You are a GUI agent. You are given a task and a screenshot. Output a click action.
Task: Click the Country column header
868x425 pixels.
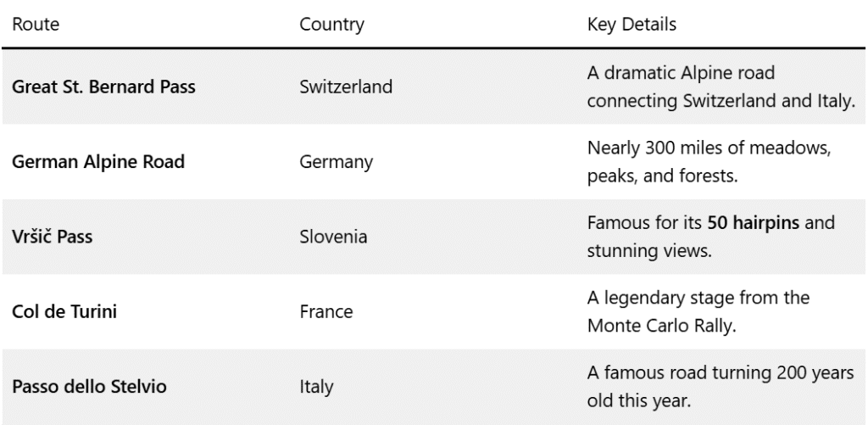coord(331,25)
